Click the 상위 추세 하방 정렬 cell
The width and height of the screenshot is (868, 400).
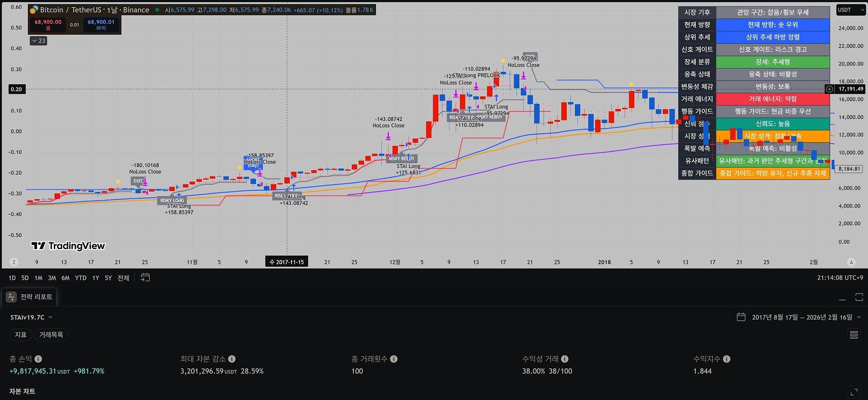pyautogui.click(x=773, y=37)
